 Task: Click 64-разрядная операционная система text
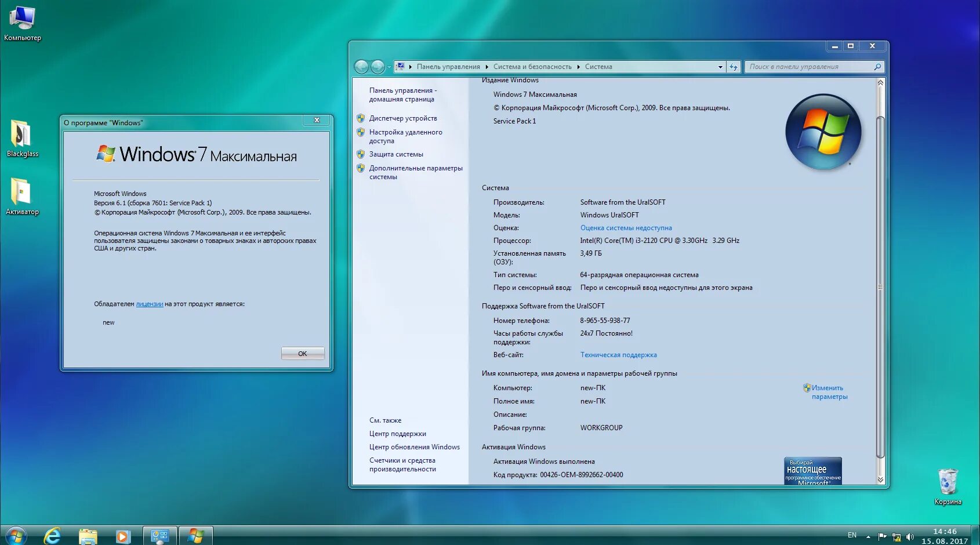[639, 275]
